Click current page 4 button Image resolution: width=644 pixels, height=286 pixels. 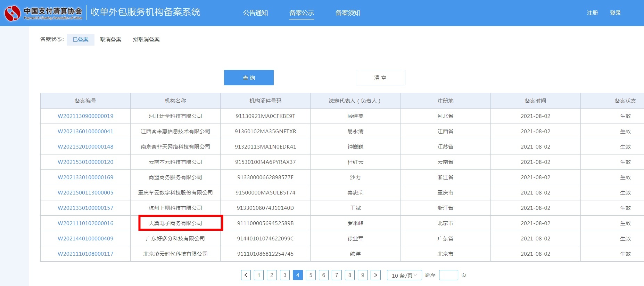(298, 275)
